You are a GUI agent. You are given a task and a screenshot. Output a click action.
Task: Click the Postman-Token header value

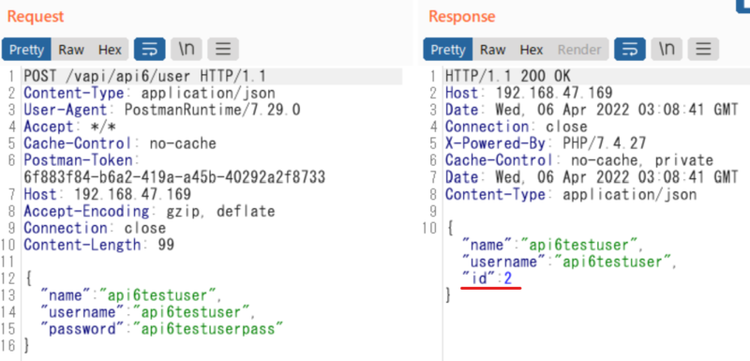click(x=175, y=177)
